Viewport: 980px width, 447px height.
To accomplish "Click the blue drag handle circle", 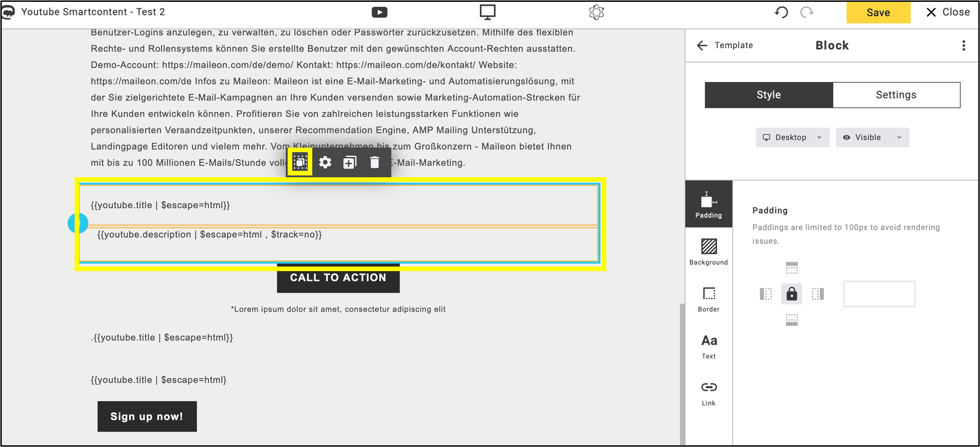I will (x=78, y=223).
